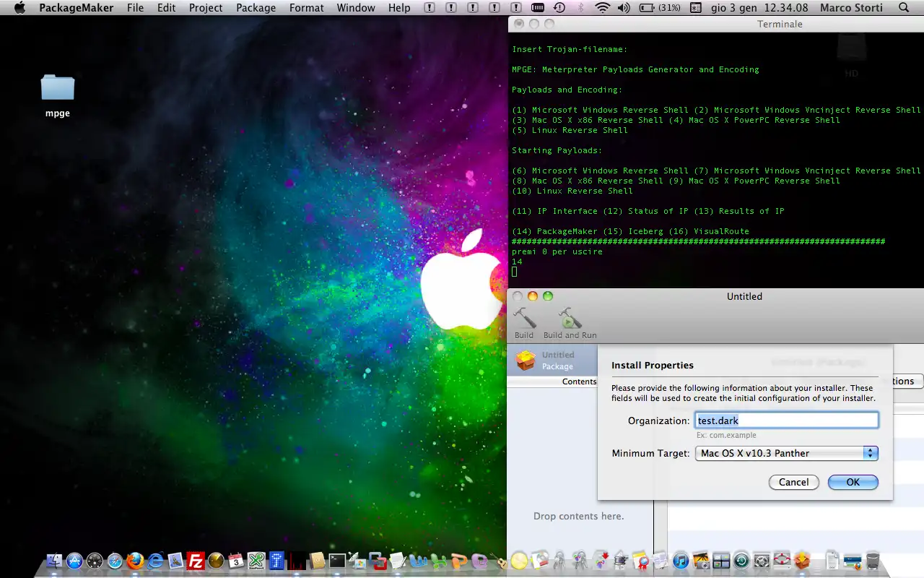
Task: Launch Firefox from the Dock
Action: tap(135, 560)
